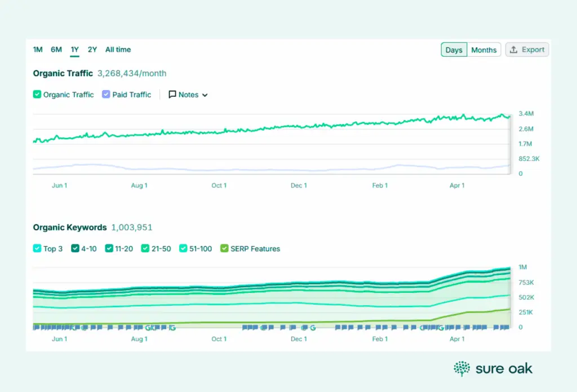Switch to the 2Y time range
The width and height of the screenshot is (577, 392).
point(92,50)
